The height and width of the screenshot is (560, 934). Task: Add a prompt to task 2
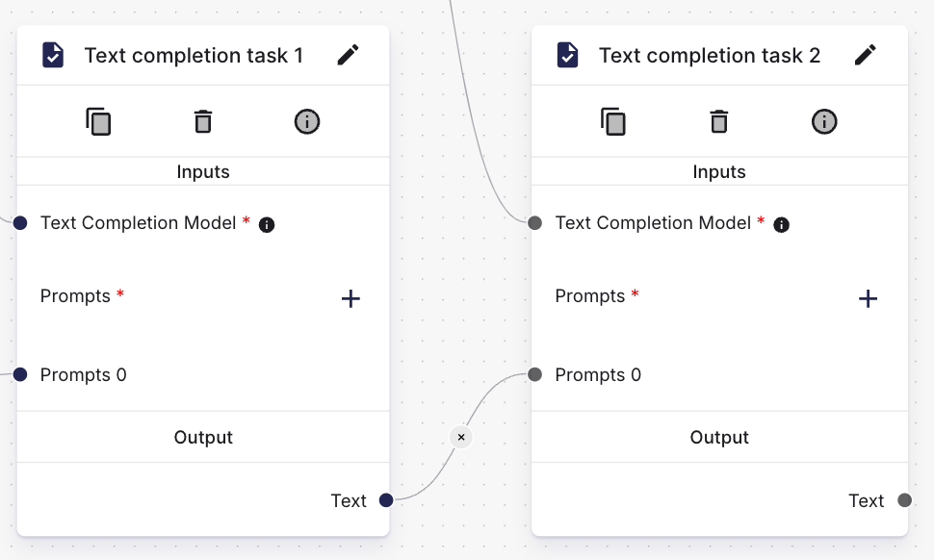click(868, 298)
